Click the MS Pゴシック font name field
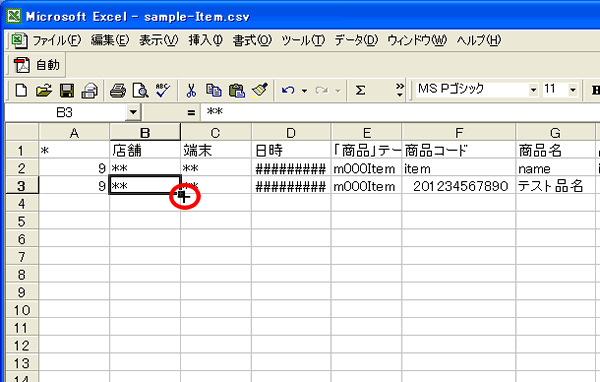600x382 pixels. pyautogui.click(x=472, y=90)
